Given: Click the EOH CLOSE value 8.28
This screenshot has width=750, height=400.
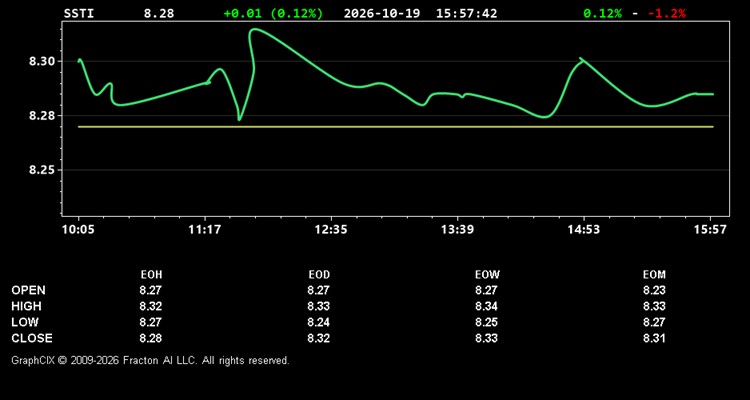Looking at the screenshot, I should pos(151,338).
